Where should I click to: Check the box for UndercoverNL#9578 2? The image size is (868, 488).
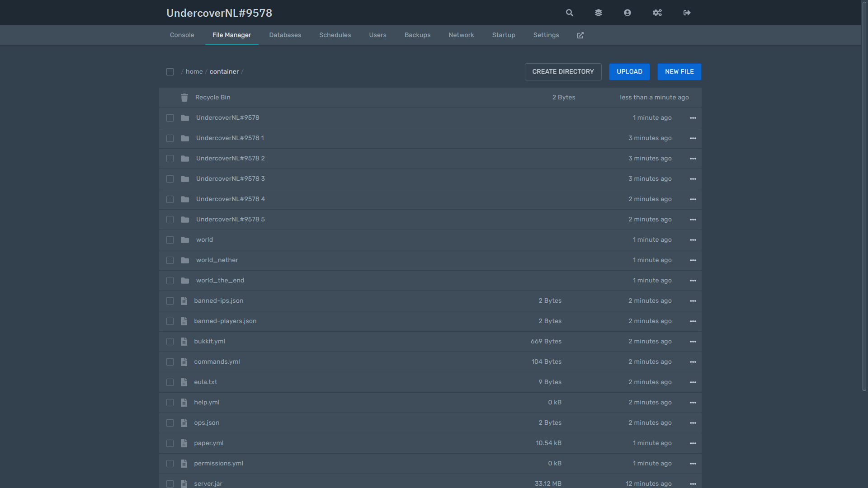pos(170,159)
